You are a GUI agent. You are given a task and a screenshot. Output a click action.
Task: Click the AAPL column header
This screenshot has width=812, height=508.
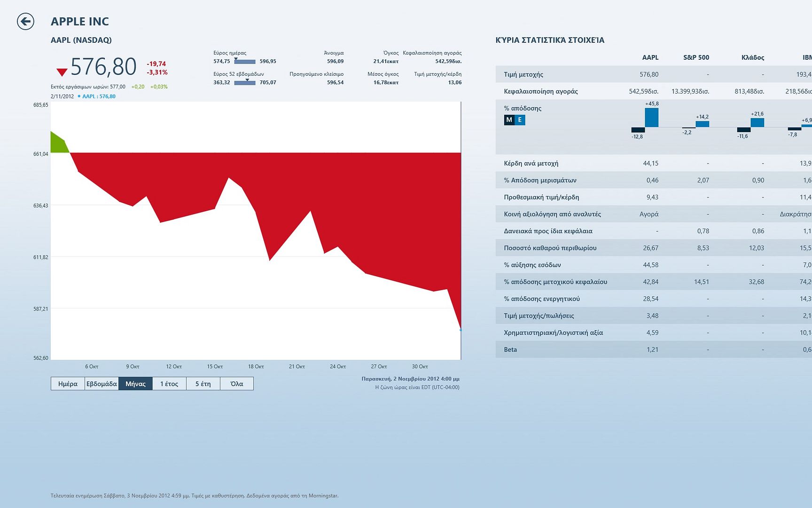tap(650, 57)
